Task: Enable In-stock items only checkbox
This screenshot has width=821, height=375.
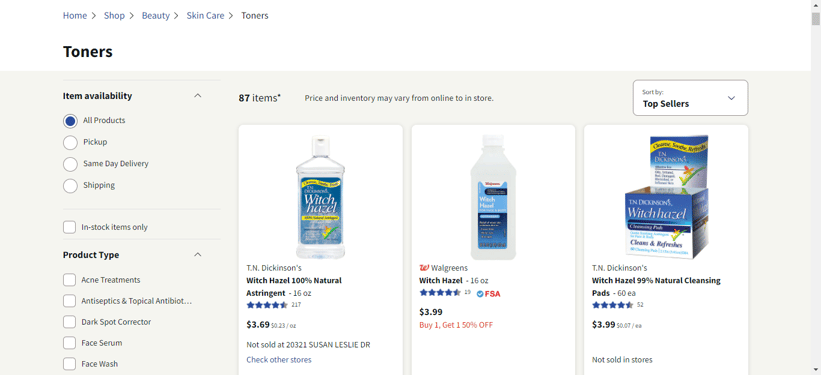Action: tap(69, 227)
